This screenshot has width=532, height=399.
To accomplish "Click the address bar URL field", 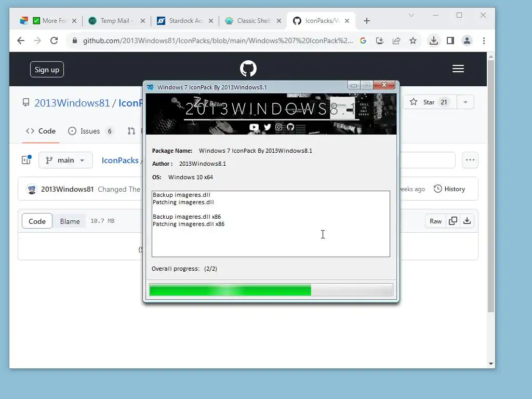I will [x=218, y=41].
